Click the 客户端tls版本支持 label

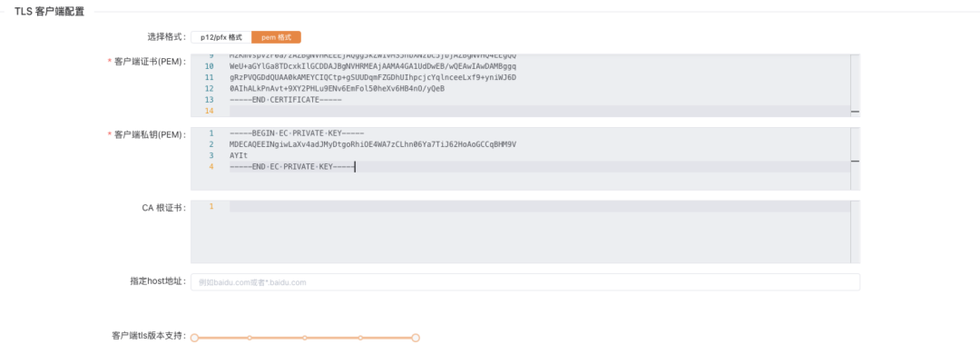[x=149, y=336]
